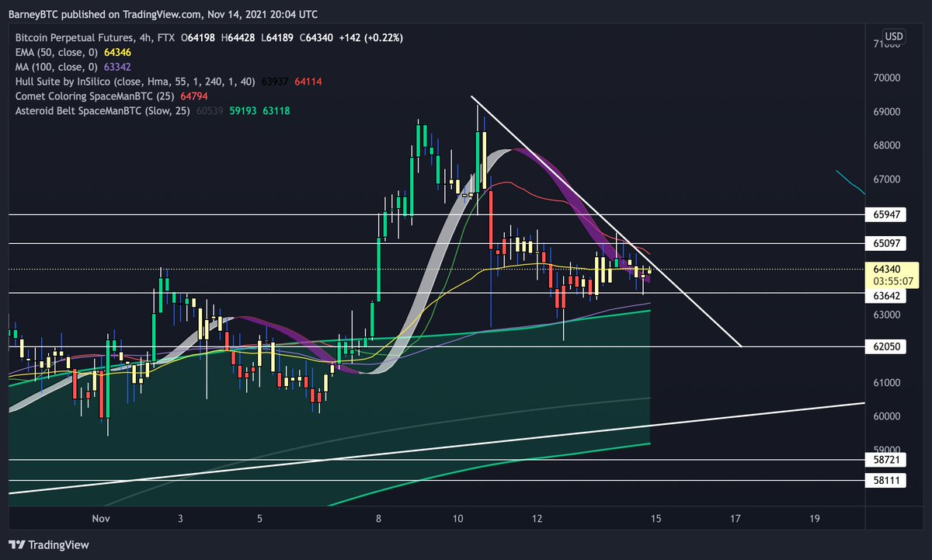The width and height of the screenshot is (932, 560).
Task: Click the date 3 on time axis
Action: 180,518
